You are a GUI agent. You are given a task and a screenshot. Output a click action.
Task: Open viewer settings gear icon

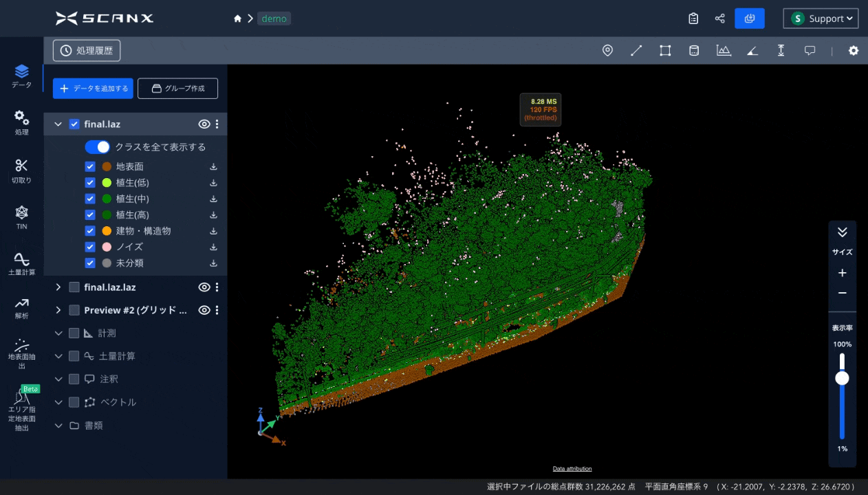coord(853,51)
